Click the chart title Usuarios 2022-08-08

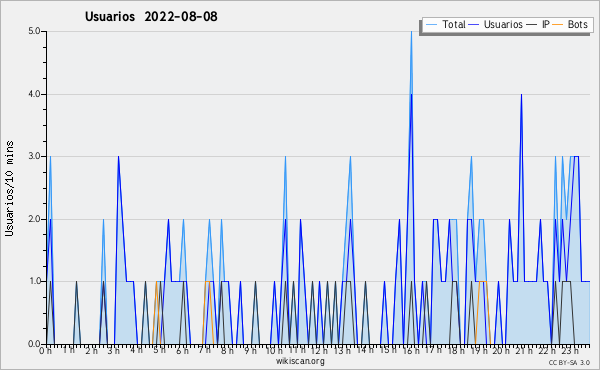(x=151, y=17)
